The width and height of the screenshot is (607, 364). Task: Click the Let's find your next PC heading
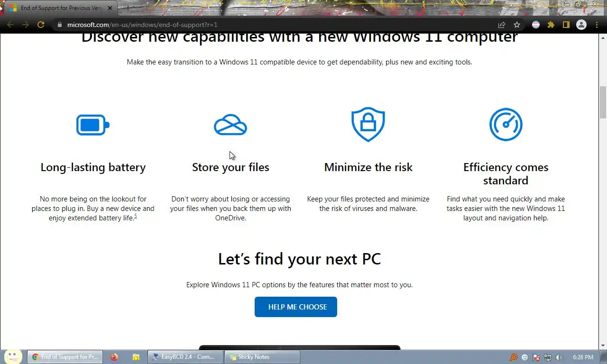(299, 259)
